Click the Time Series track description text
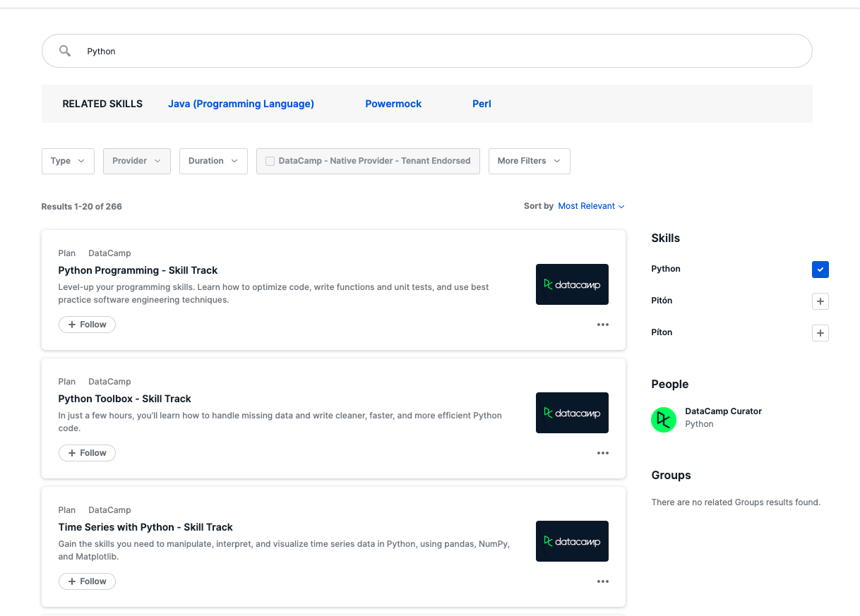Viewport: 860px width, 616px height. (284, 550)
